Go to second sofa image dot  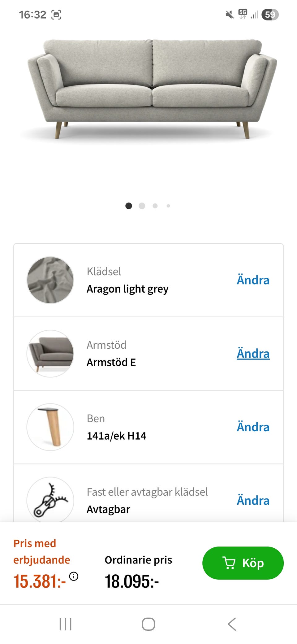tap(142, 206)
